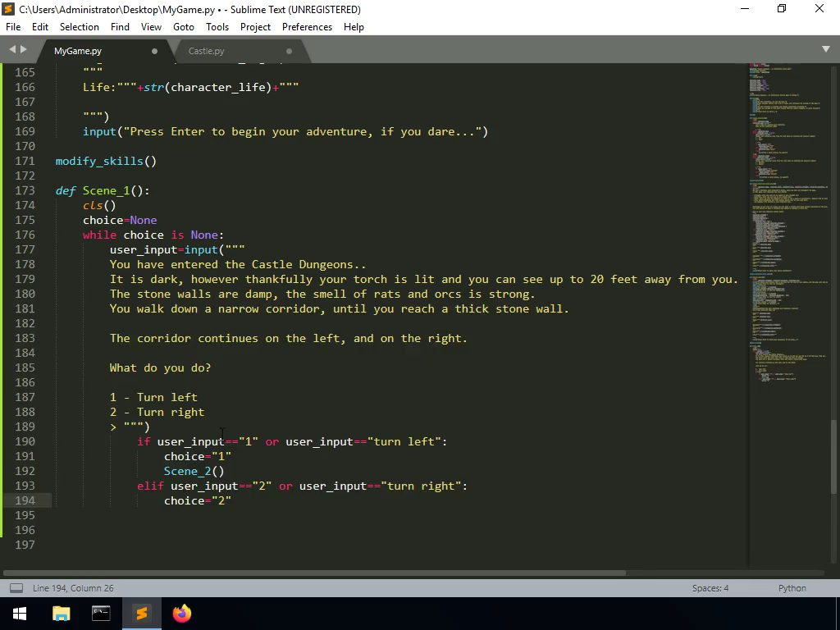Click 'choice=None' on line 175

coord(120,220)
